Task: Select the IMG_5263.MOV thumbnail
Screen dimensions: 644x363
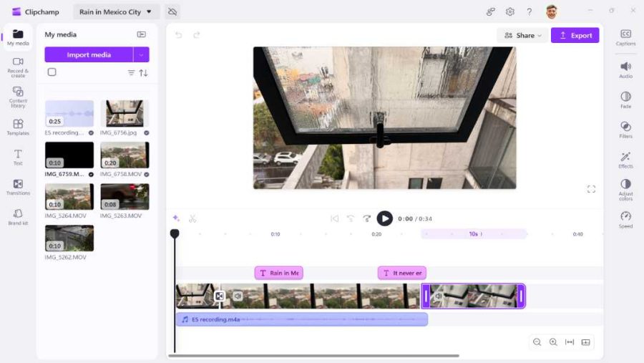Action: (125, 196)
